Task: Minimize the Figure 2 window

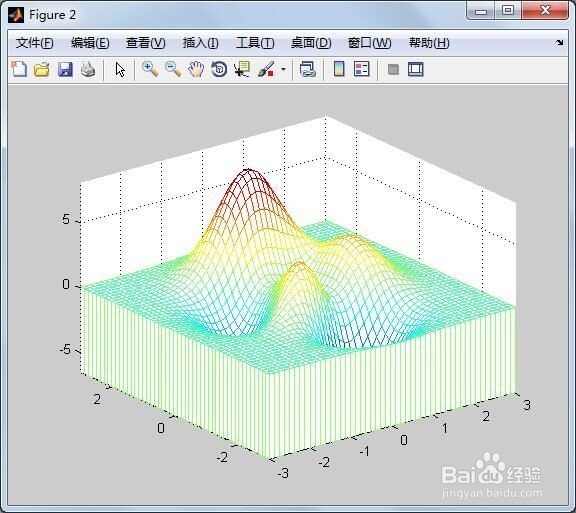Action: coord(481,11)
